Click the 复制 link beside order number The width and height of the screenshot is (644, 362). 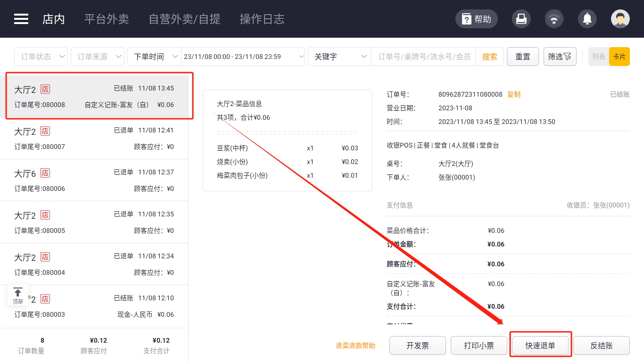(514, 94)
